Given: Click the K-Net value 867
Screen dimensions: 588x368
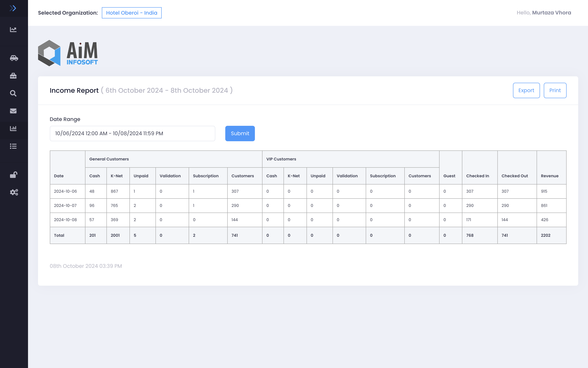Looking at the screenshot, I should [114, 191].
